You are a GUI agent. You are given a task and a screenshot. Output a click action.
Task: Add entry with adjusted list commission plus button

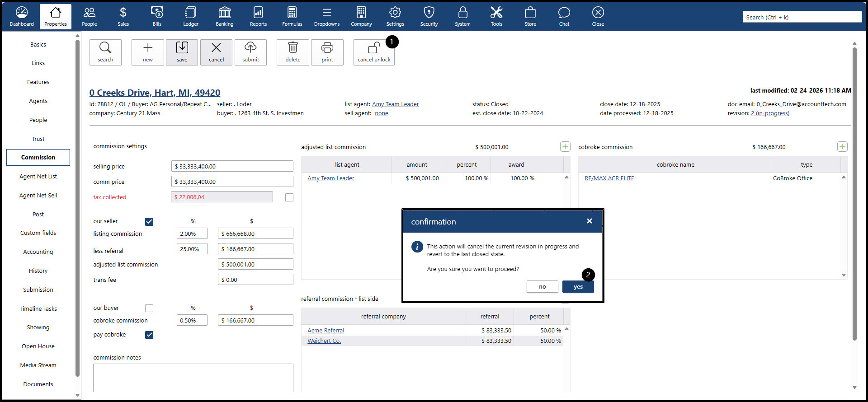point(565,147)
